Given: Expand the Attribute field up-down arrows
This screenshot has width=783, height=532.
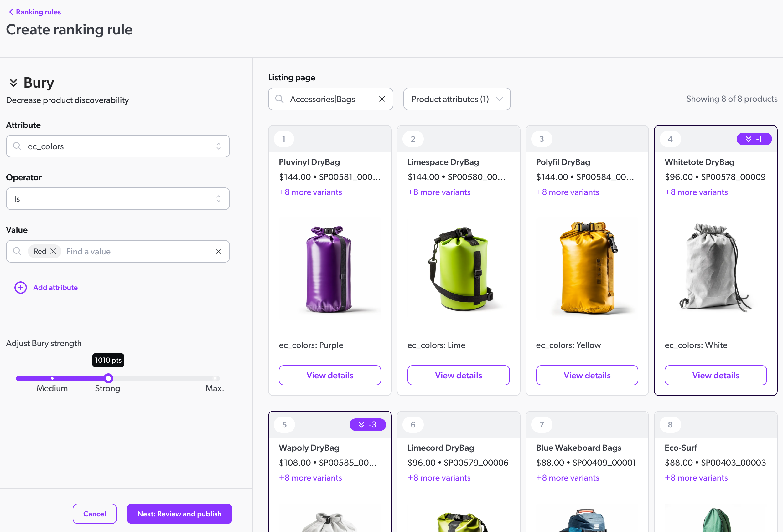Looking at the screenshot, I should (218, 146).
